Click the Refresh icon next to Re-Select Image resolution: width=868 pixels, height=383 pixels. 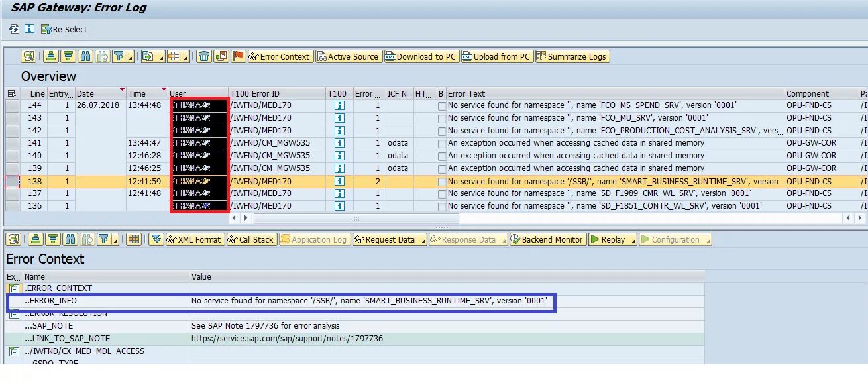pyautogui.click(x=14, y=29)
